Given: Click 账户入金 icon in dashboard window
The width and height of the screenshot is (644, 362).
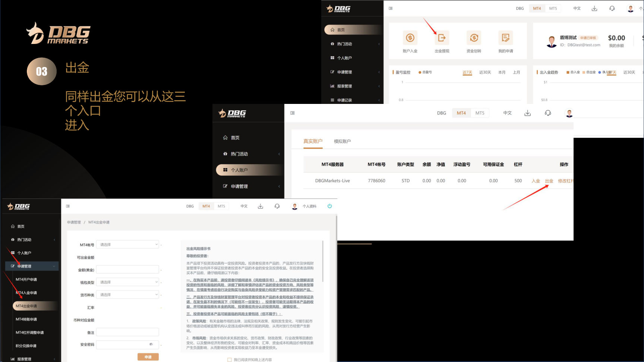Looking at the screenshot, I should click(410, 38).
